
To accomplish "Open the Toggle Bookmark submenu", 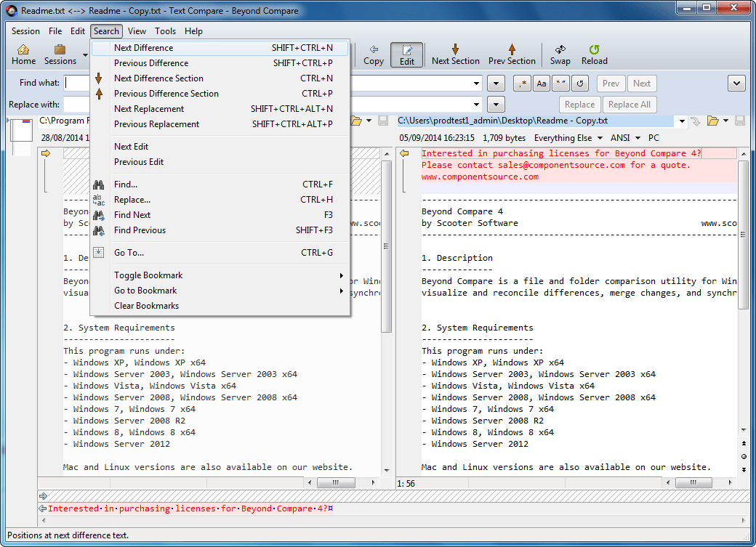I will point(148,275).
